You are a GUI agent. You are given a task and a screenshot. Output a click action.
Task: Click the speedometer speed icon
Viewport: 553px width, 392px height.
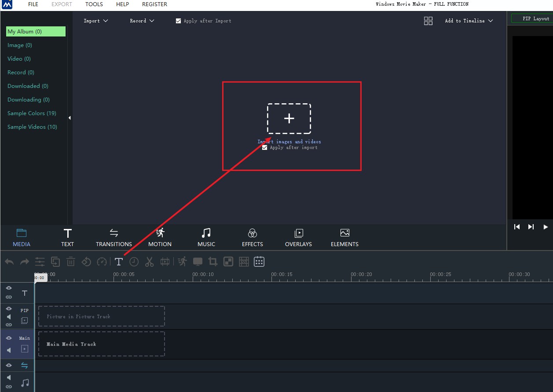point(102,262)
